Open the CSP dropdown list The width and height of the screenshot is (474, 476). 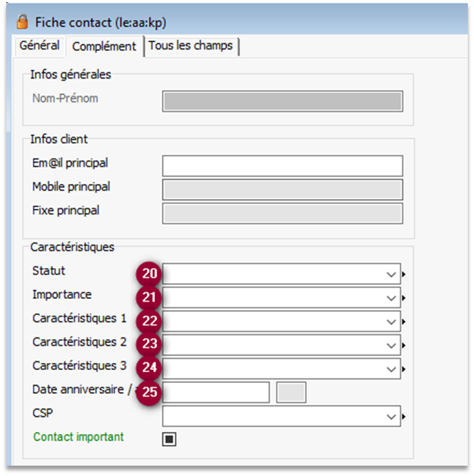(x=391, y=417)
